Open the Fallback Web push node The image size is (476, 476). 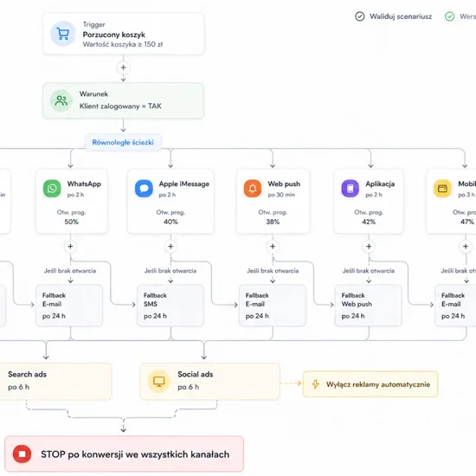pos(369,306)
